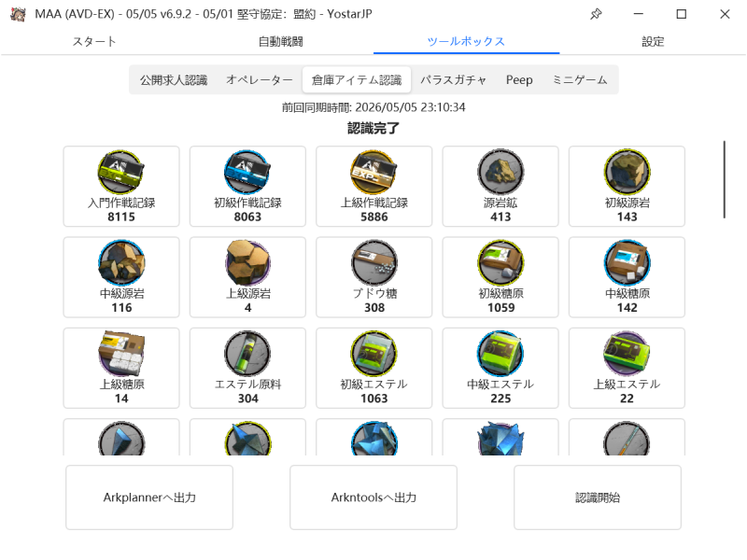The image size is (747, 560).
Task: Select the 中級エステル item icon
Action: 500,354
